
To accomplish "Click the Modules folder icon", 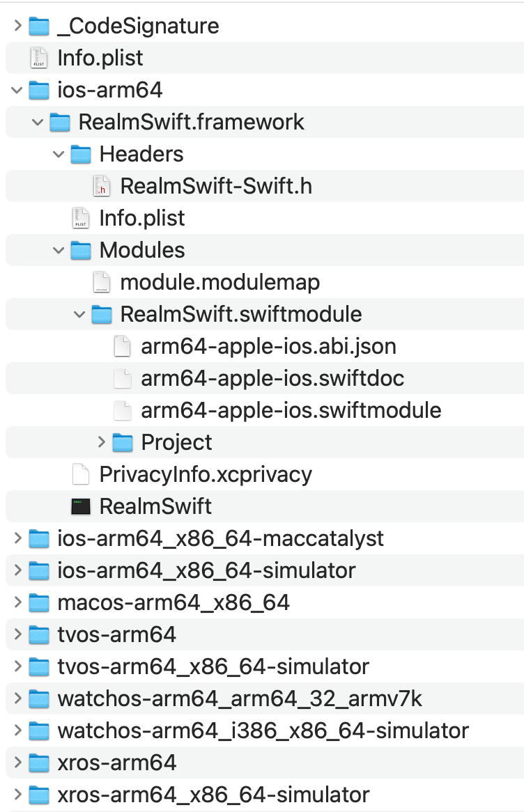I will tap(81, 251).
